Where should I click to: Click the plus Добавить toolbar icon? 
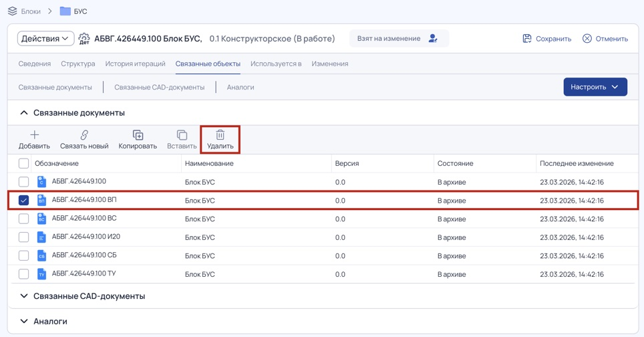[x=35, y=135]
